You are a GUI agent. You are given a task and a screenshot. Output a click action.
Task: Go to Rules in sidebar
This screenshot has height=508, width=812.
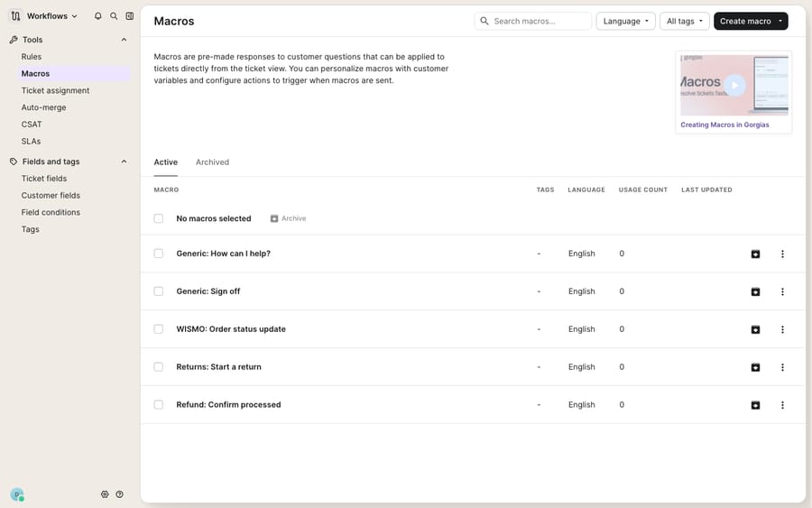(31, 57)
